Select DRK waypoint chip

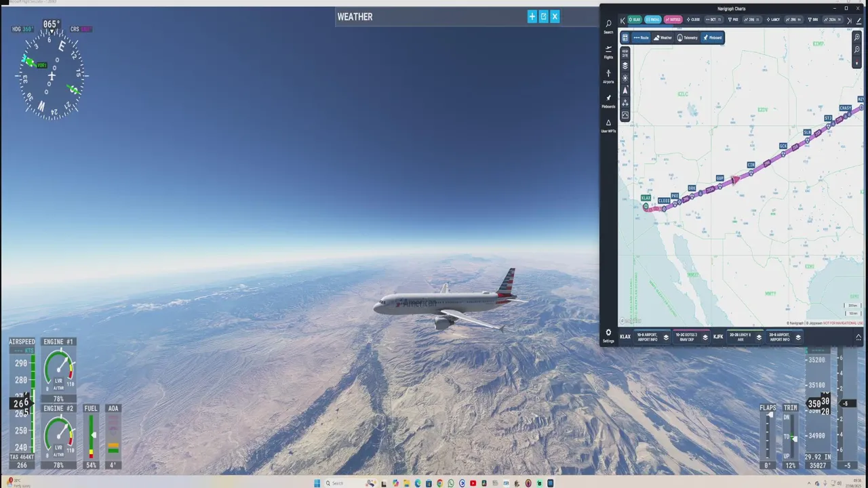(812, 20)
